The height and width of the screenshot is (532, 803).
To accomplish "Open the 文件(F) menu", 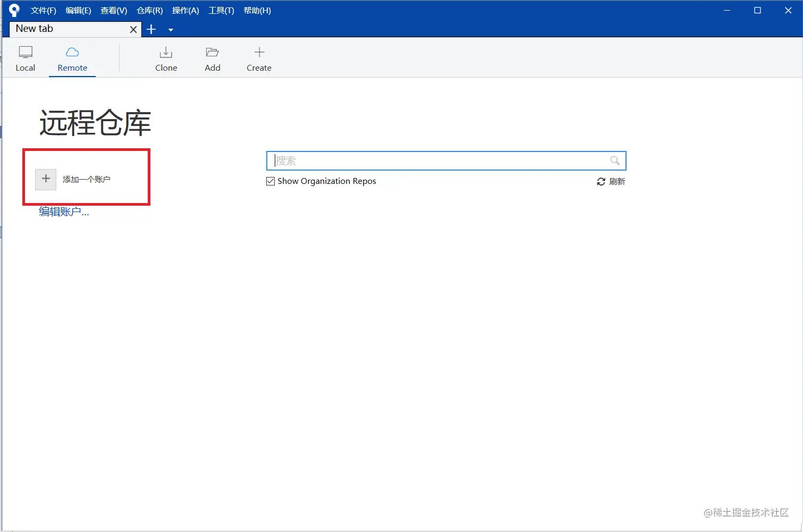I will point(44,11).
